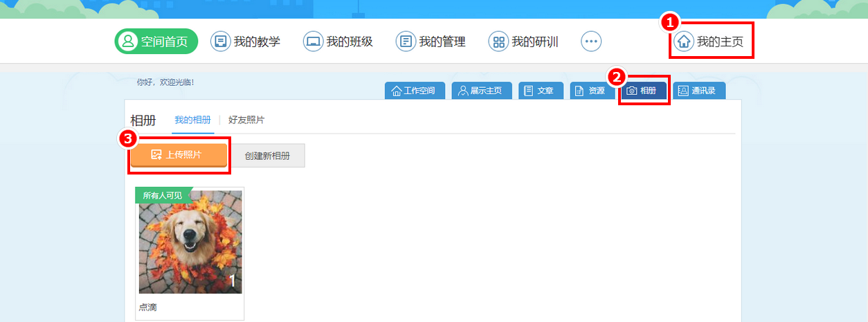Open the 通讯录 tab

[x=698, y=91]
